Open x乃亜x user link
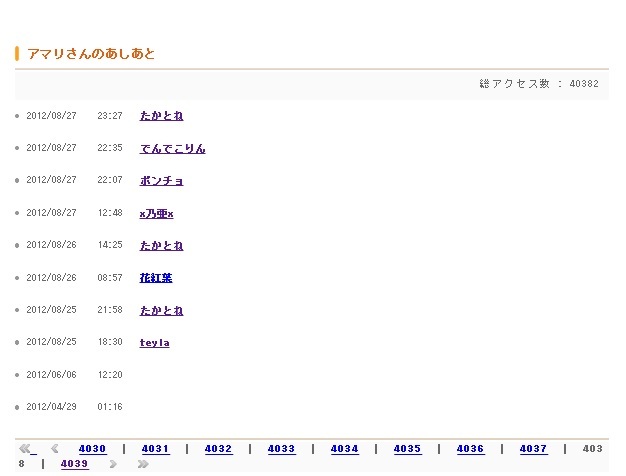The image size is (626, 476). pyautogui.click(x=156, y=213)
